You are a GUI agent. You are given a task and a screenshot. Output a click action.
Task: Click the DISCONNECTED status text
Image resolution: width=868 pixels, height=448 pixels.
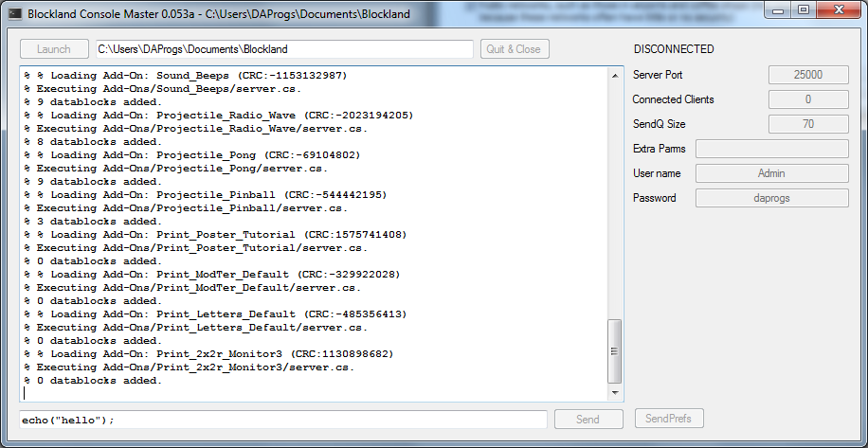coord(674,49)
